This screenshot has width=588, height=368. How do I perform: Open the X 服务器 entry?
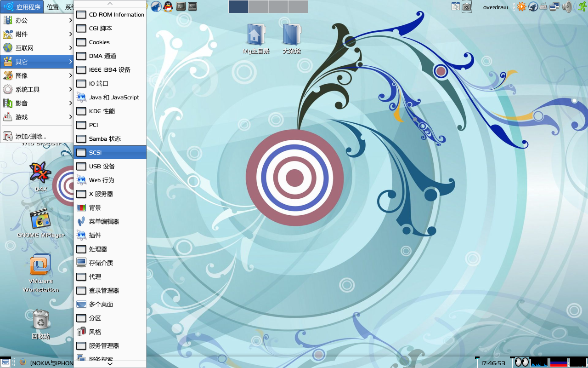pos(110,194)
